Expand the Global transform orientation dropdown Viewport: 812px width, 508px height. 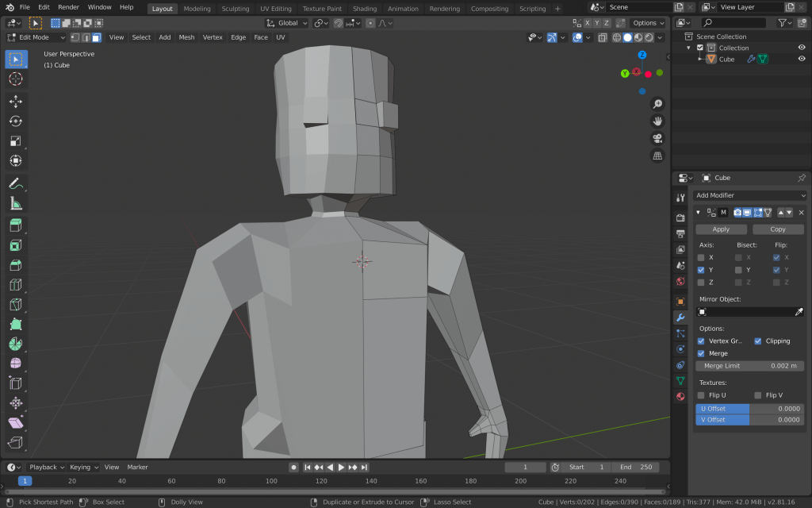(287, 23)
